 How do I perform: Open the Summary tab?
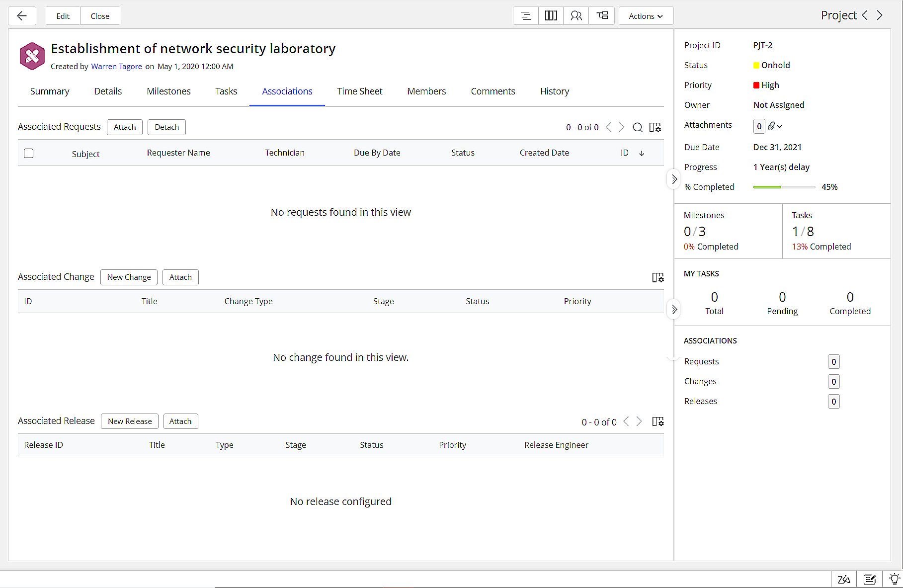50,91
